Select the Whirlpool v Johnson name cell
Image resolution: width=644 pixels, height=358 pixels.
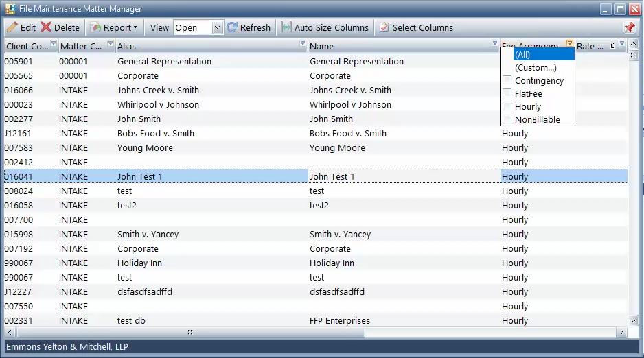coord(350,104)
